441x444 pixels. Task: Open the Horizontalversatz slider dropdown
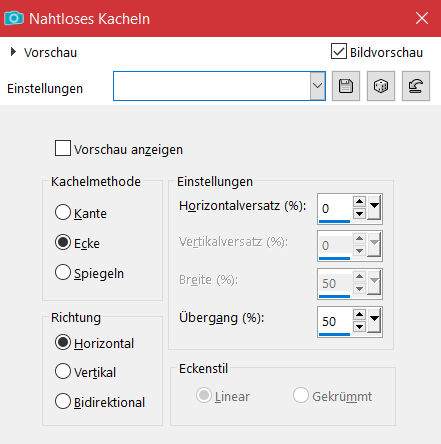tap(374, 207)
